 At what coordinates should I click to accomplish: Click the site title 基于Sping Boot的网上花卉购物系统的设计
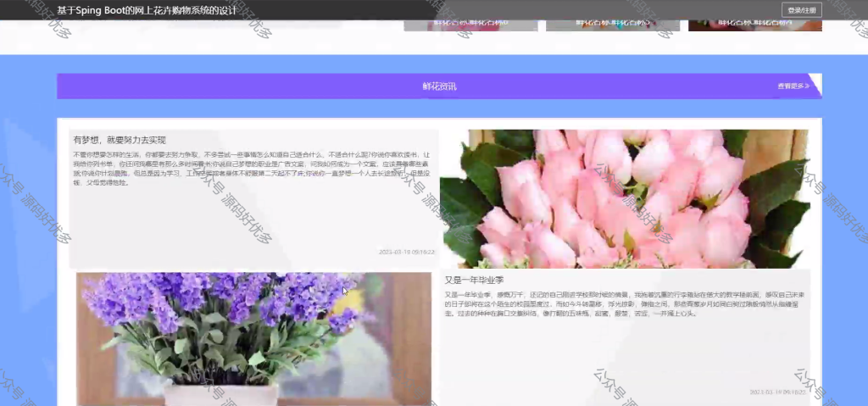(x=147, y=10)
